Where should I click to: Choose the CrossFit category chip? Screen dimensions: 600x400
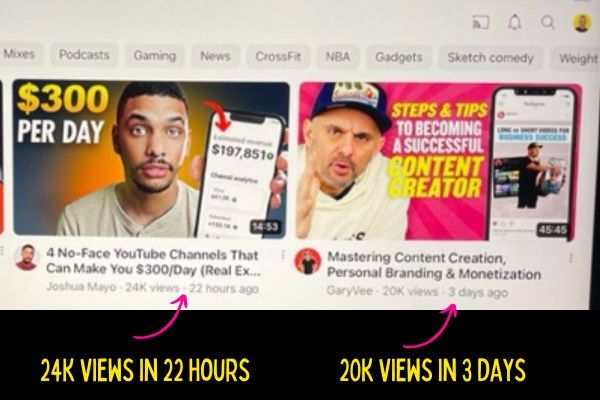click(278, 57)
